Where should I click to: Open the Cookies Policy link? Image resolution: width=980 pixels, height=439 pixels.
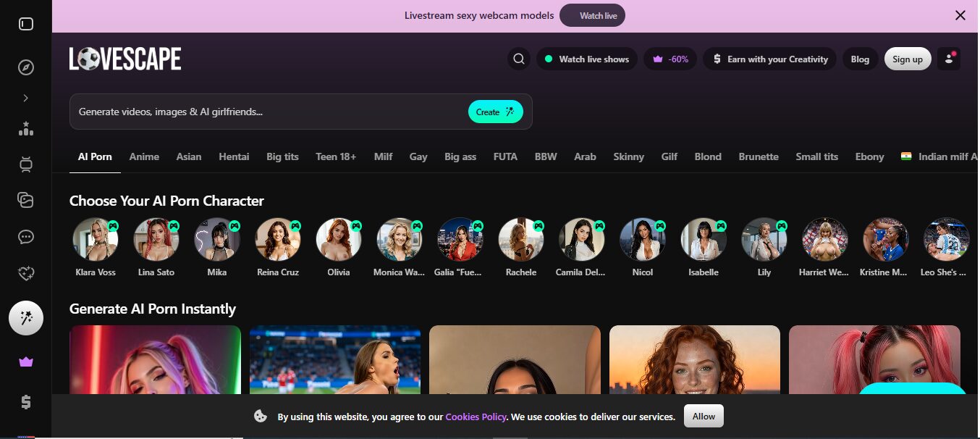click(x=475, y=417)
